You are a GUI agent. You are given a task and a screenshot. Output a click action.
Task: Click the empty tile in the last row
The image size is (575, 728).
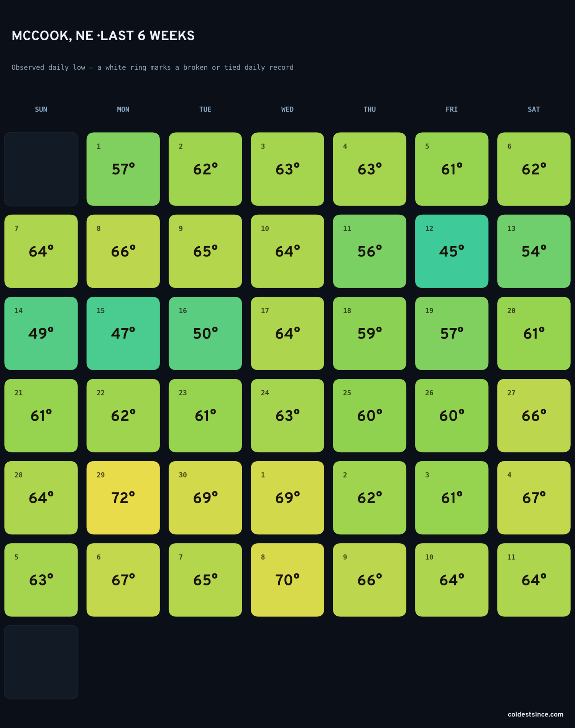41,662
